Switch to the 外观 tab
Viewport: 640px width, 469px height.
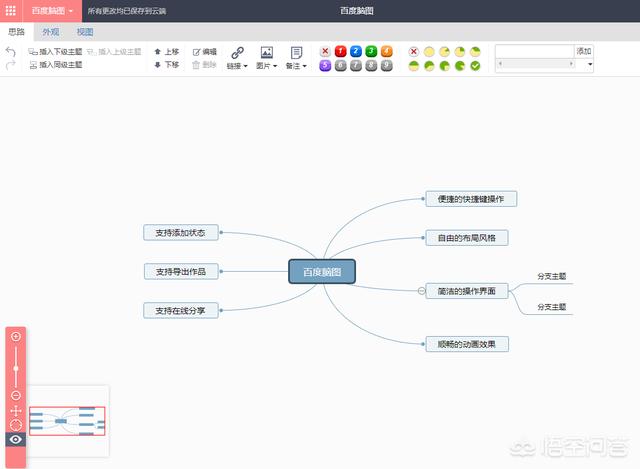point(51,32)
